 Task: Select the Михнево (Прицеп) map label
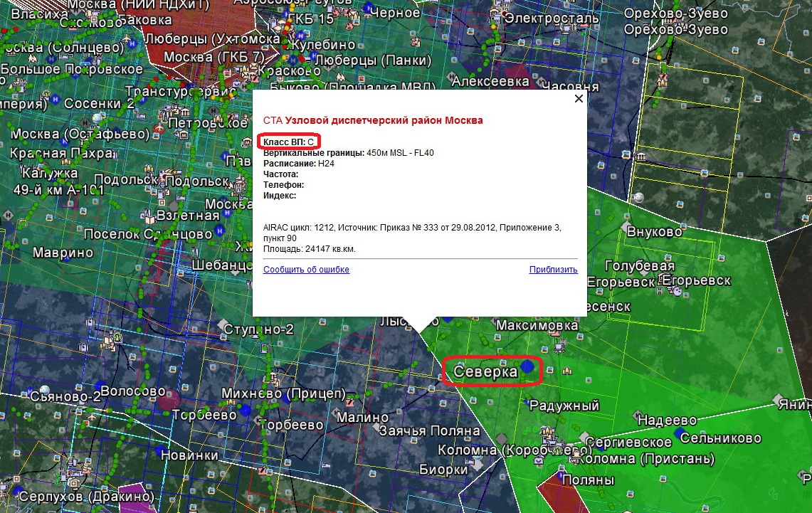click(283, 394)
